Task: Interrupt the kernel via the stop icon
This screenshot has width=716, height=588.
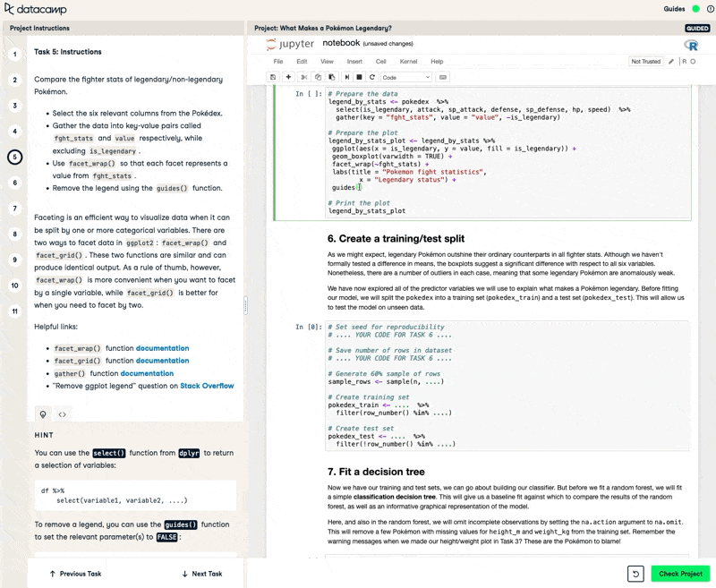Action: 359,77
